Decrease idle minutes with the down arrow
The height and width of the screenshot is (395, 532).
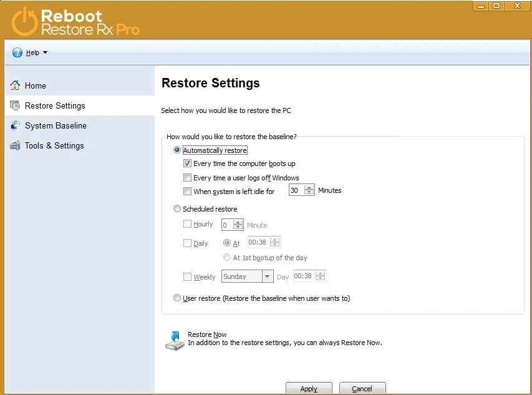309,193
